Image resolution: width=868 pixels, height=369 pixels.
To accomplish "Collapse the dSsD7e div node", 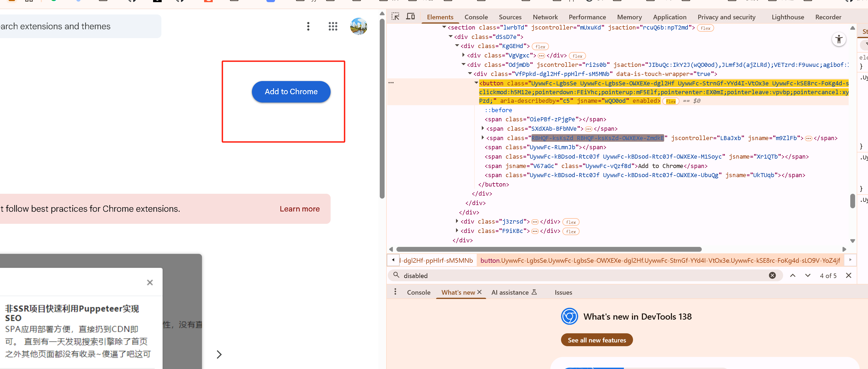I will [x=450, y=36].
